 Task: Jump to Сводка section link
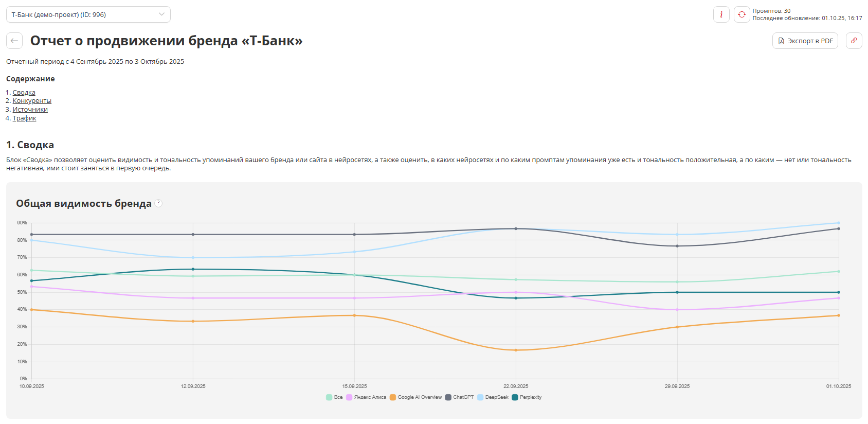tap(24, 93)
